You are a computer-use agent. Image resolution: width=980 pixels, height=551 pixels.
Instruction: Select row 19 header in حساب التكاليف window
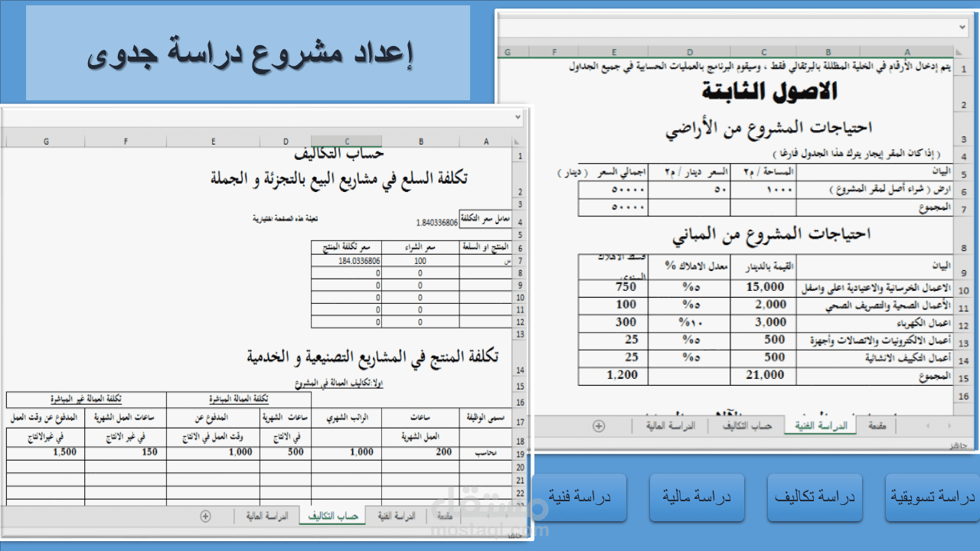pos(520,453)
